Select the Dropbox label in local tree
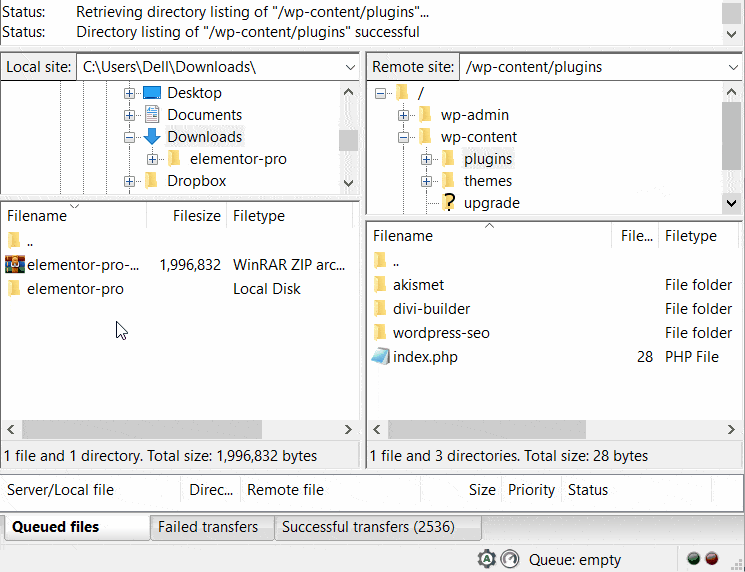 pyautogui.click(x=197, y=181)
